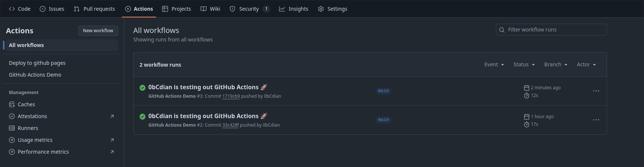Click the green success checkmark of run #3
Viewport: 644px width, 167px height.
tap(142, 88)
